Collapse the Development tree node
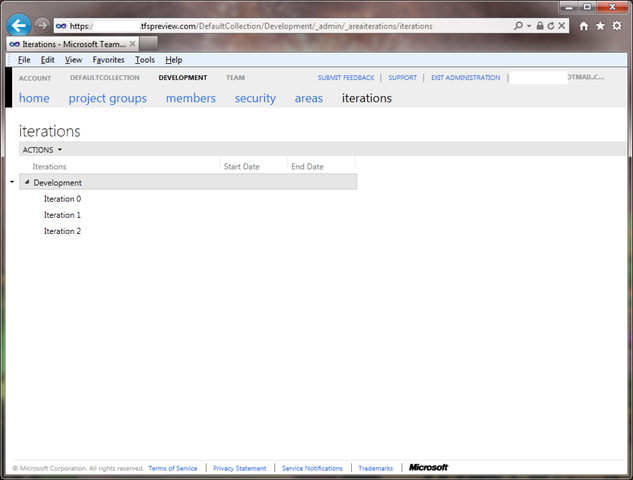The width and height of the screenshot is (633, 480). point(27,182)
